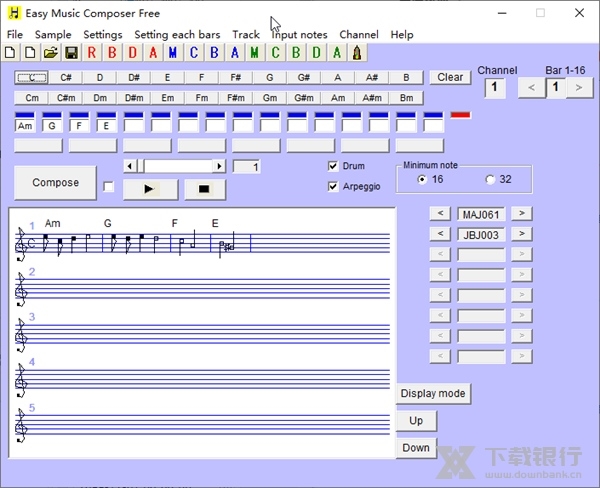Click the red R toolbar icon

coord(92,52)
